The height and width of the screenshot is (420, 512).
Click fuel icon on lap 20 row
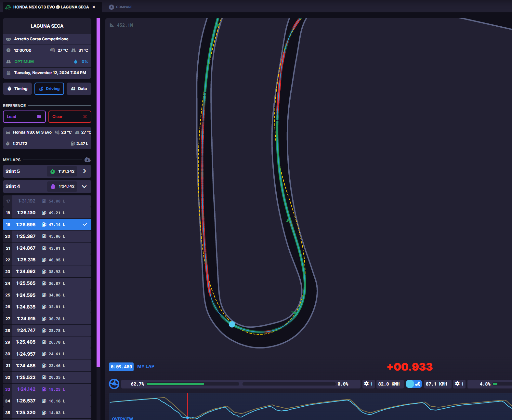44,236
